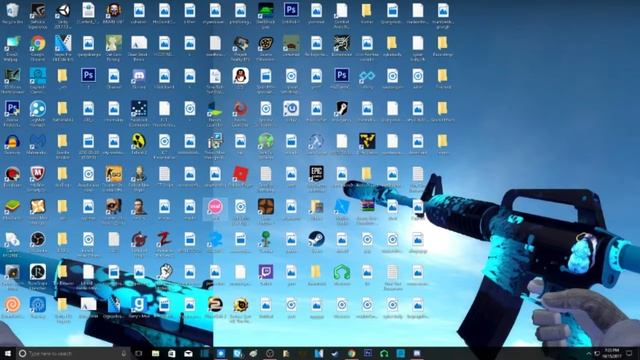Click the Windows Start button
Image resolution: width=640 pixels, height=360 pixels.
8,353
